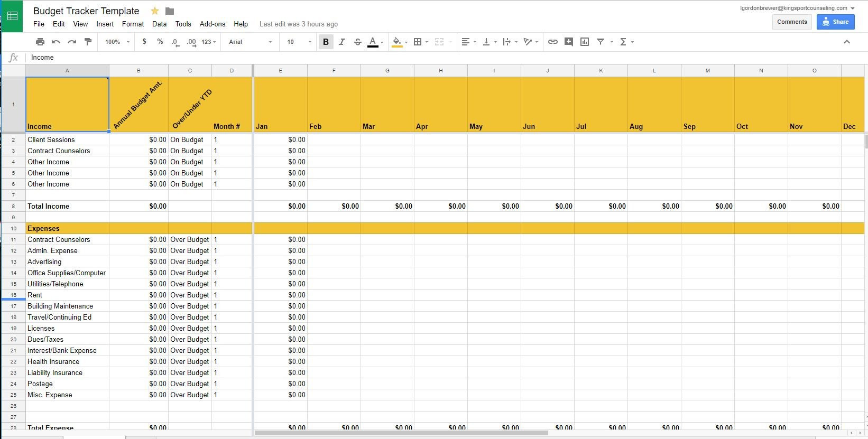Open the Insert menu
The width and height of the screenshot is (868, 439).
[105, 24]
